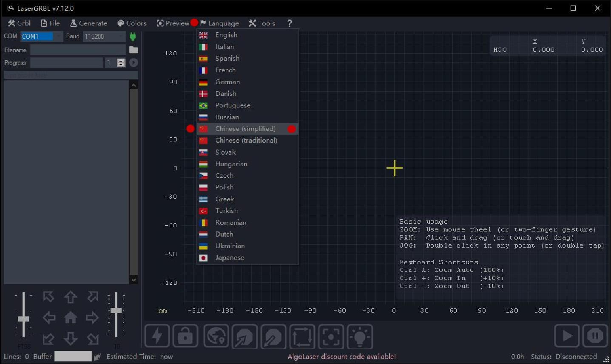This screenshot has height=364, width=611.
Task: Open the Preview menu
Action: click(173, 23)
